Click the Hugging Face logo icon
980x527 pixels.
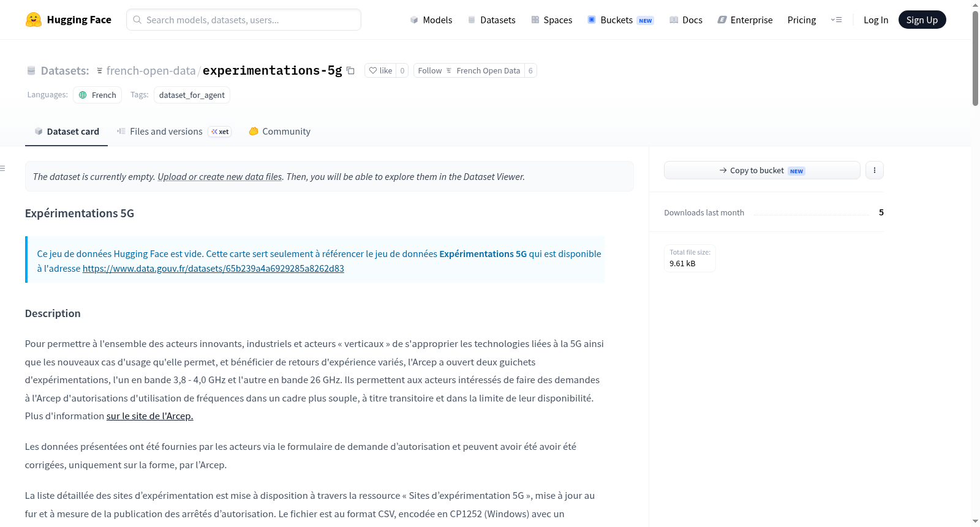coord(34,20)
